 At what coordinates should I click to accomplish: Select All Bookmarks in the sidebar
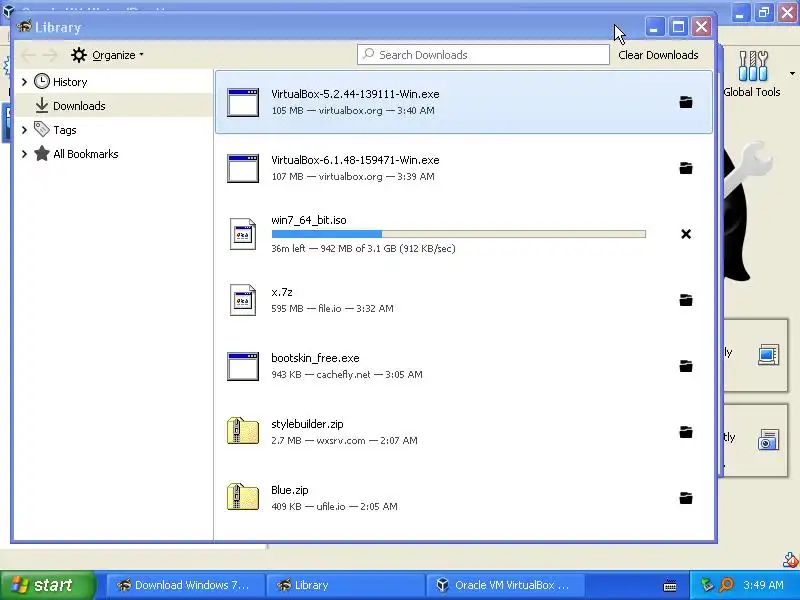pyautogui.click(x=113, y=154)
